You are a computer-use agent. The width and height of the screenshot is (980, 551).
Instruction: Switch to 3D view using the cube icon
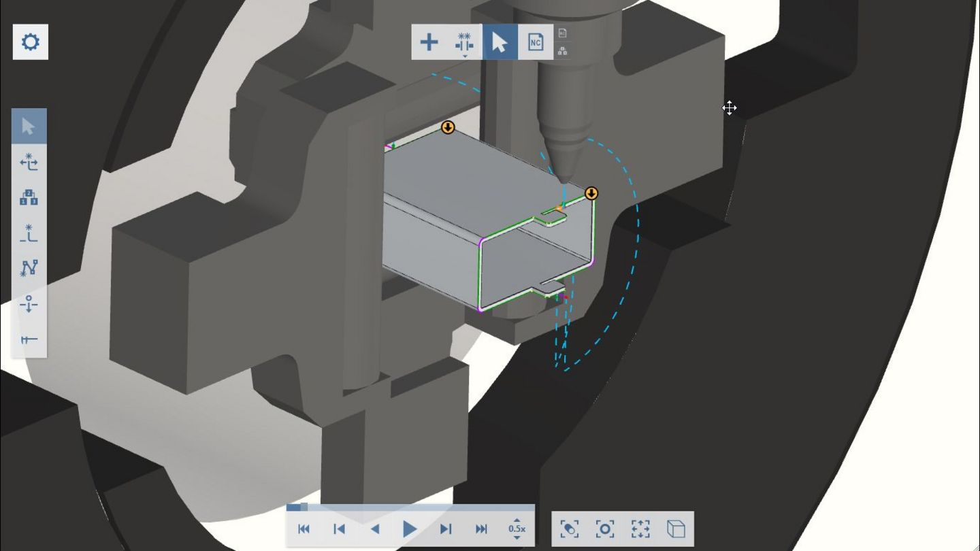675,529
